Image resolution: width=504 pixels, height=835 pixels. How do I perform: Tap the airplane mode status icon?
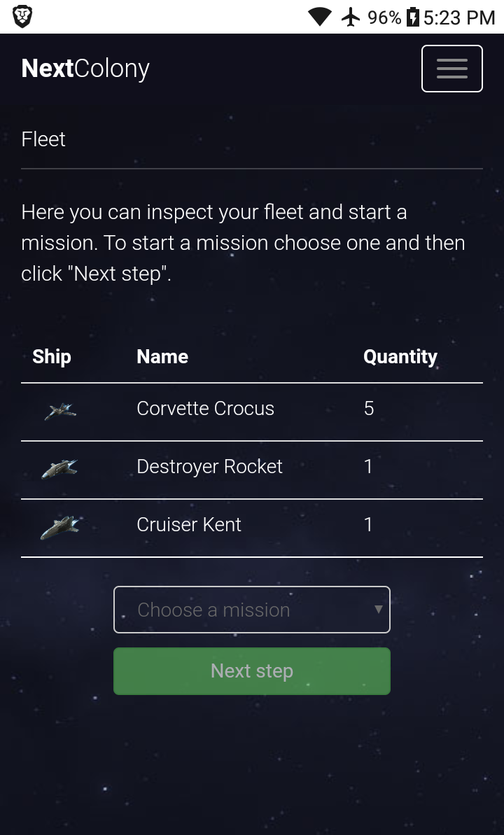tap(350, 17)
